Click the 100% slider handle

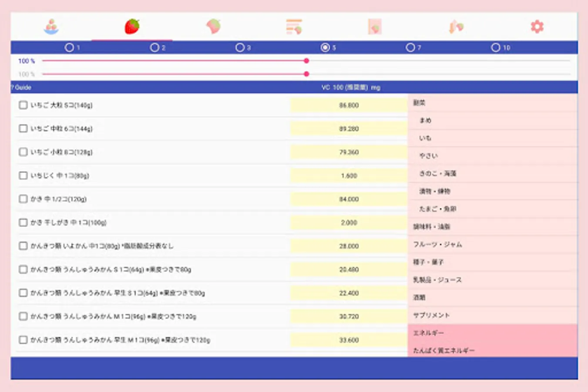[x=306, y=61]
